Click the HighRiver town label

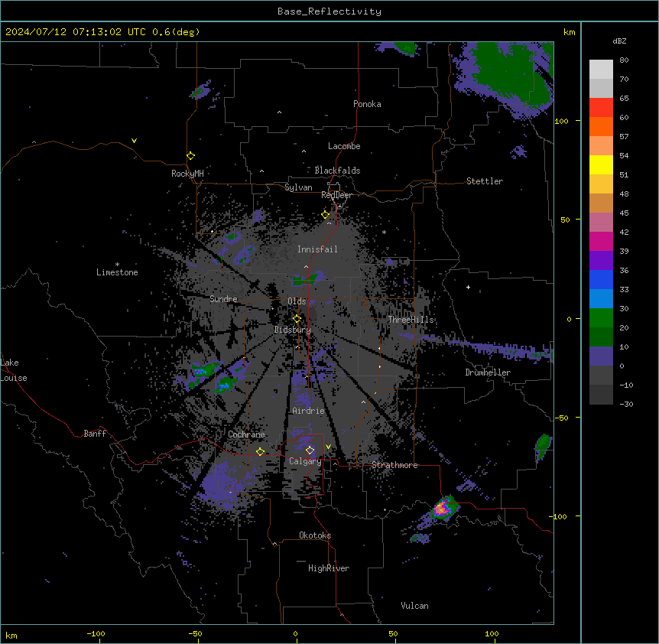[x=329, y=568]
